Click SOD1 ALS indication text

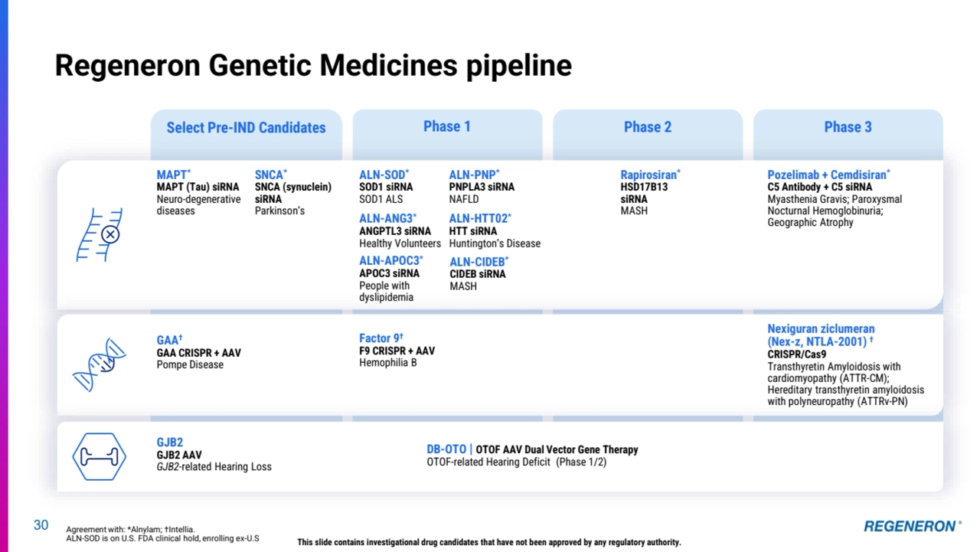[381, 199]
